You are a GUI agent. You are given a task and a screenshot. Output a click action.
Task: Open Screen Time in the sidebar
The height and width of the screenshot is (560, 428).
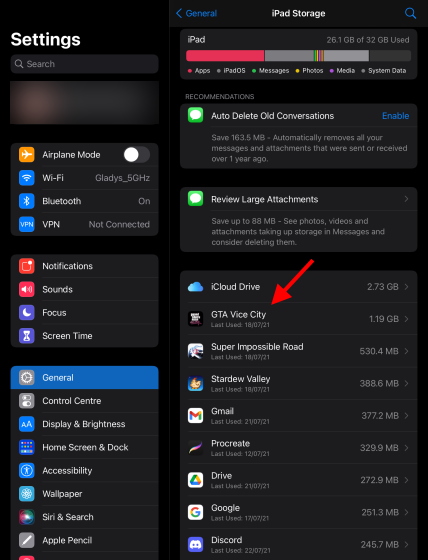click(x=84, y=336)
